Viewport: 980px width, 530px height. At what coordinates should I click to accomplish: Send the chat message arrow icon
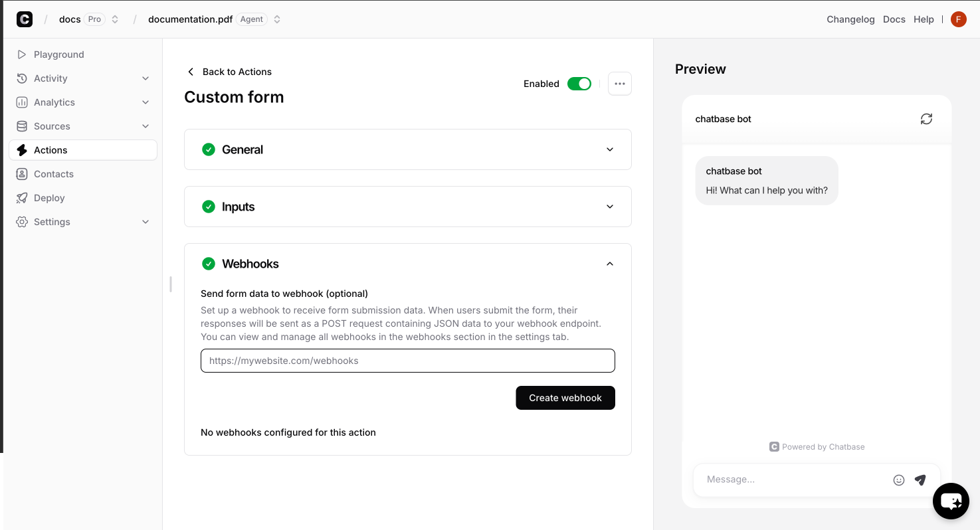coord(920,480)
